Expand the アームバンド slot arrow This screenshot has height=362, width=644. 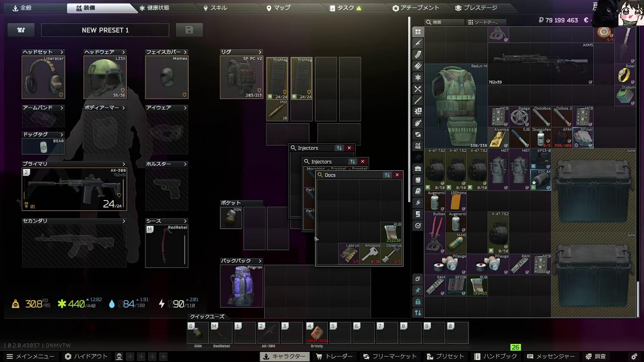click(62, 108)
